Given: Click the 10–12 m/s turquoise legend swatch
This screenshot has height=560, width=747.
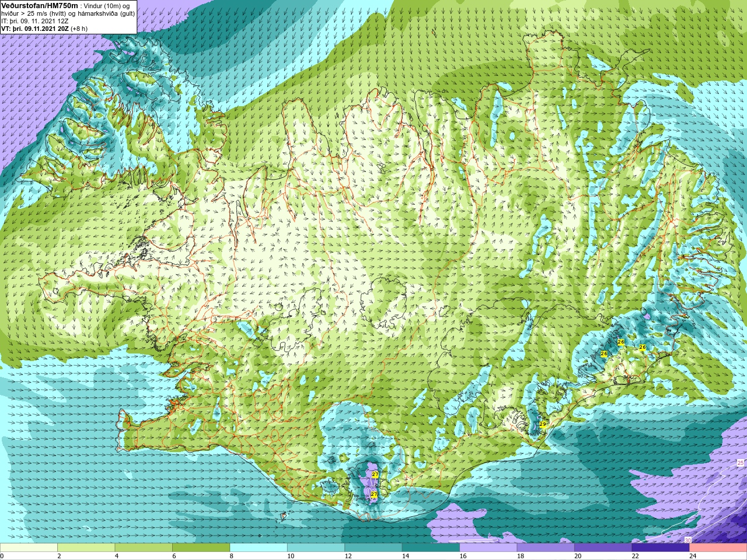Looking at the screenshot, I should (316, 548).
